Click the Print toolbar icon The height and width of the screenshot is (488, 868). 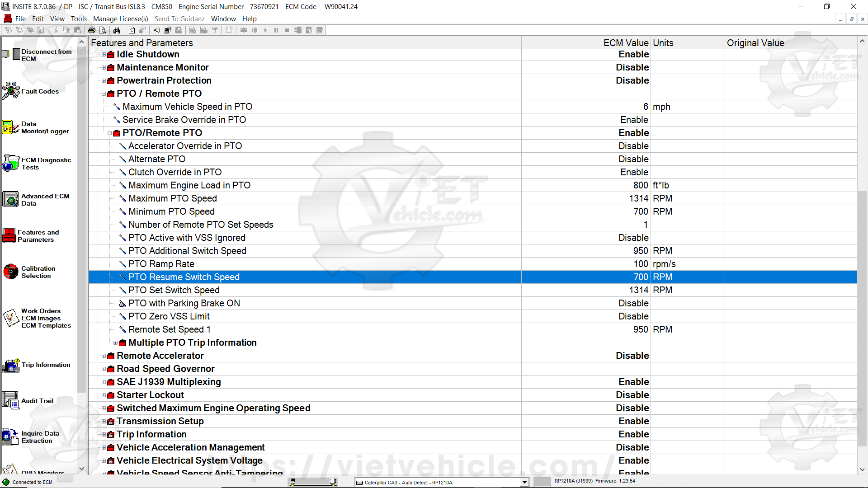92,30
